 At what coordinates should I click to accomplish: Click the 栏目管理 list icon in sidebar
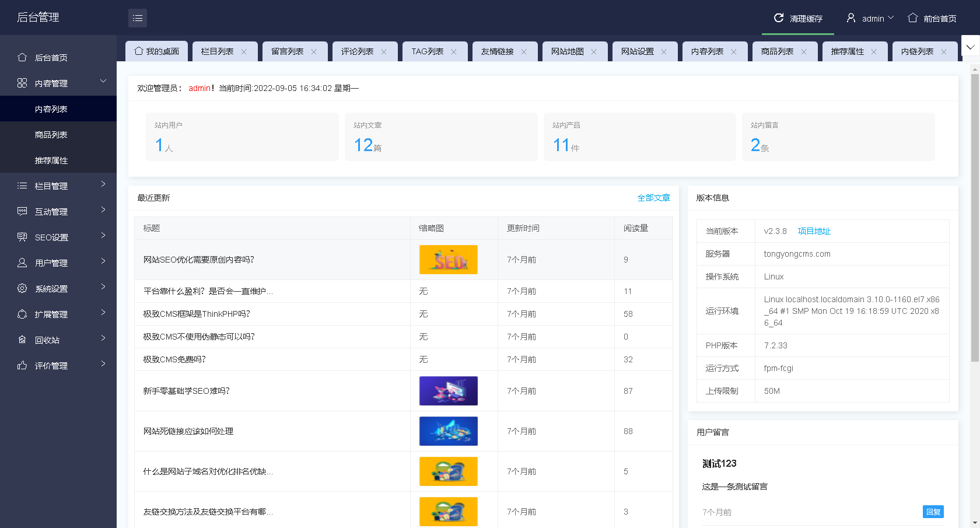(22, 186)
